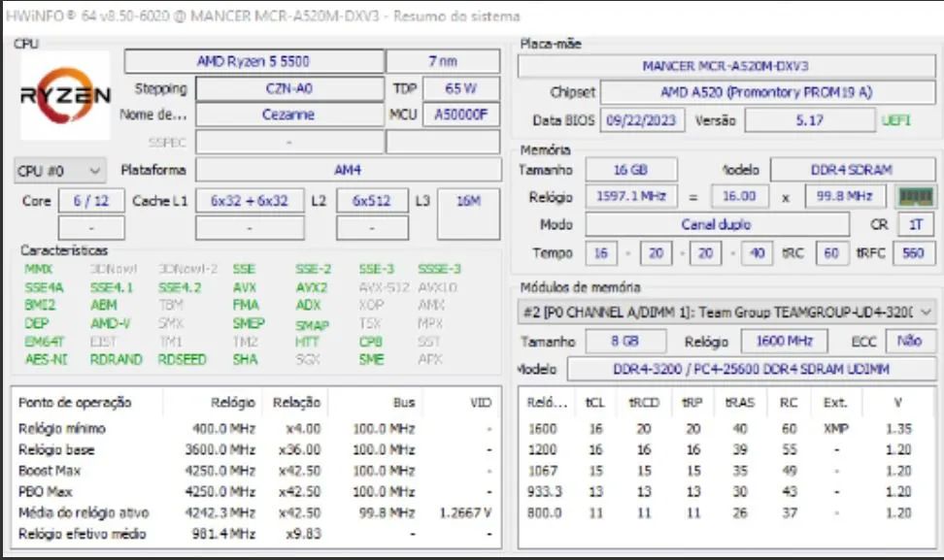Select the 09/22/2023 BIOS date
Image resolution: width=944 pixels, height=560 pixels.
coord(642,120)
